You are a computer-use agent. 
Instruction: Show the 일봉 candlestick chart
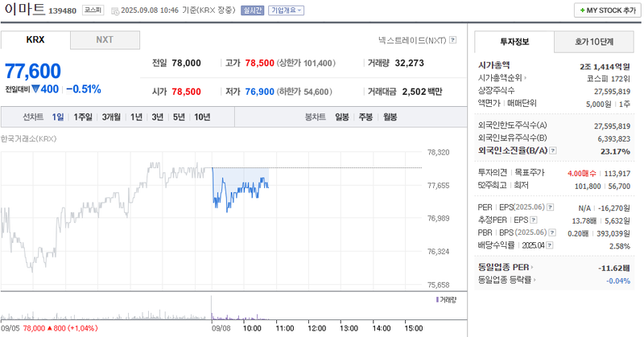(x=342, y=117)
